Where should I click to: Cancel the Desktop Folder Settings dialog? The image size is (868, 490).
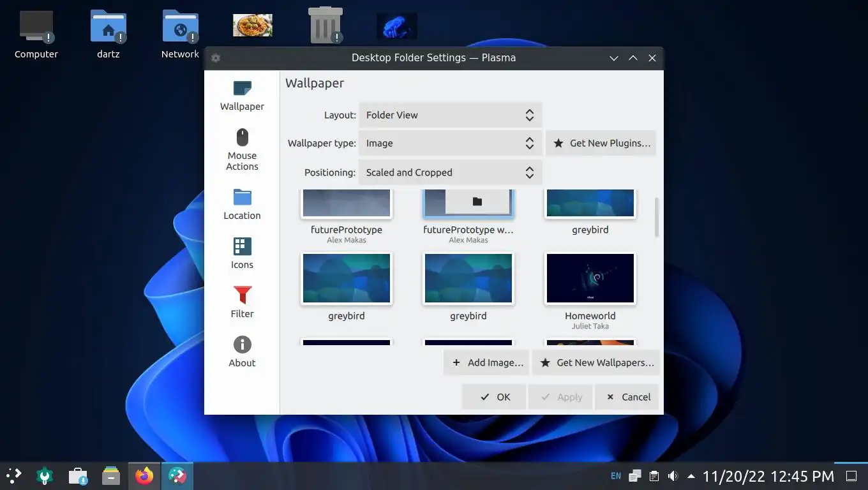click(x=627, y=397)
